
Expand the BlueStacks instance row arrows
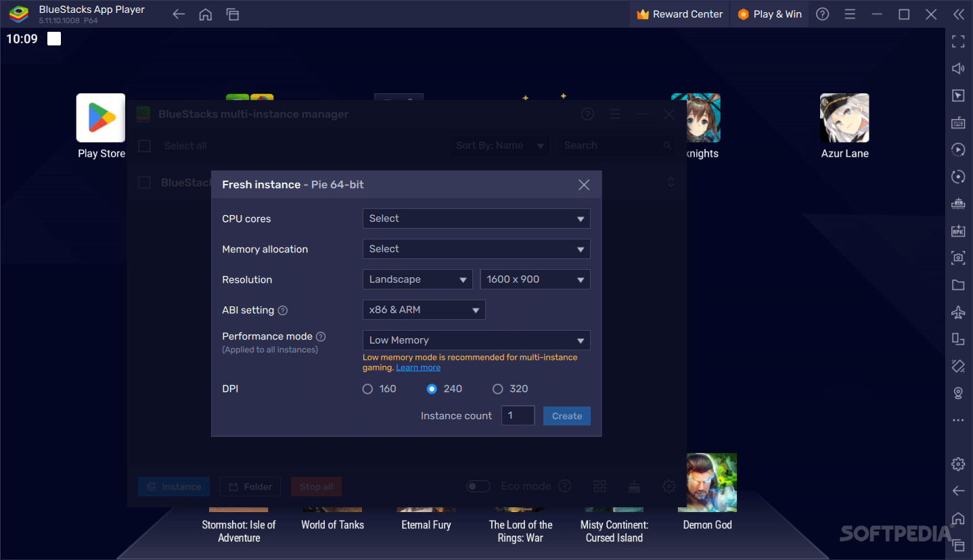[671, 183]
